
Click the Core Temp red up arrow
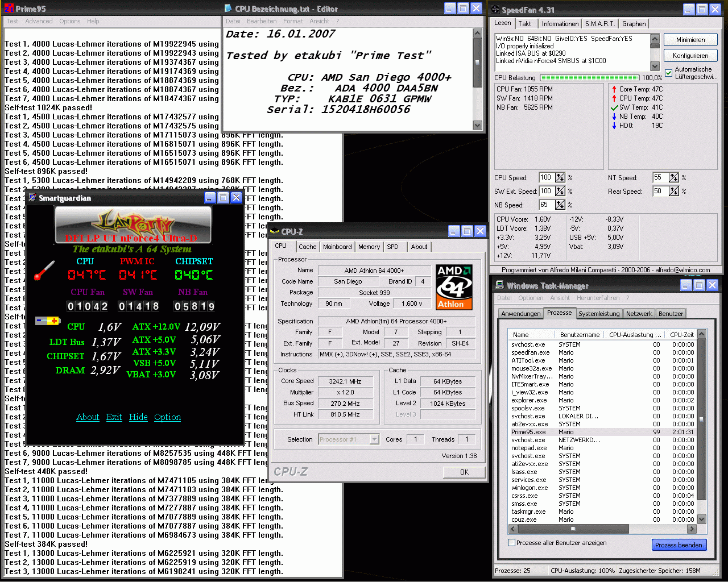pyautogui.click(x=614, y=89)
